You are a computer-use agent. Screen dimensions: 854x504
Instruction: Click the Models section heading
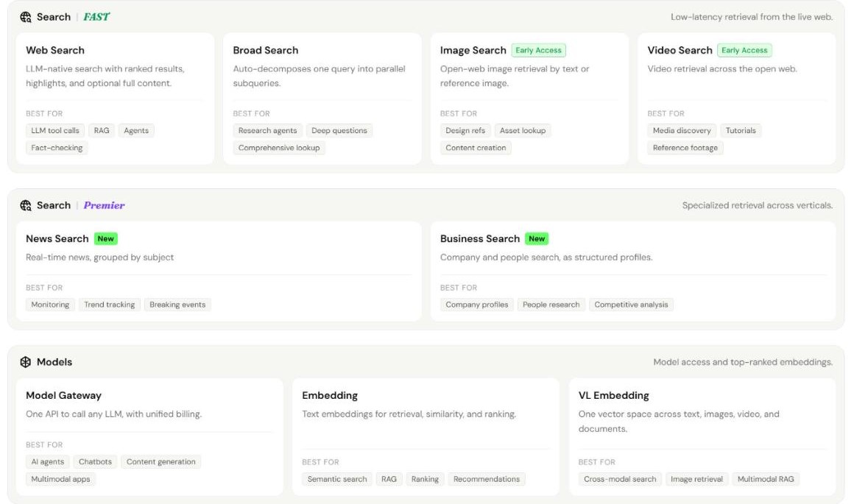(54, 362)
